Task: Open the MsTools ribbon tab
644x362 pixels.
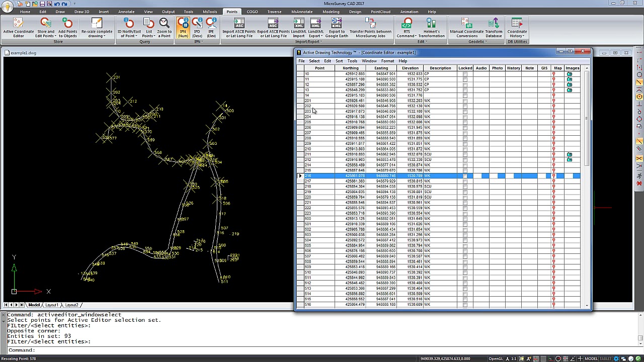Action: [x=210, y=12]
